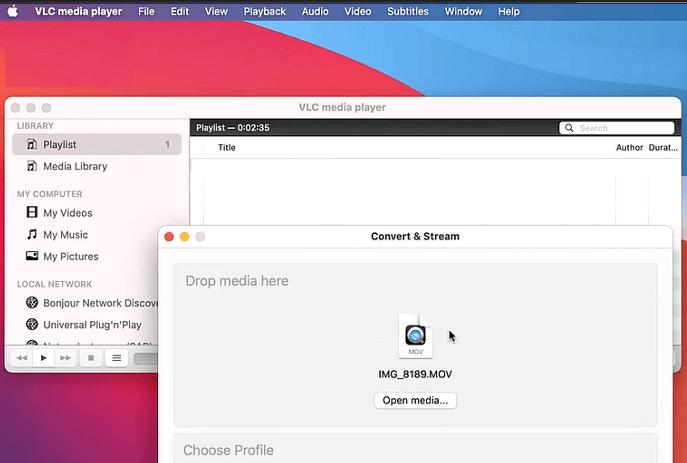
Task: Open the Subtitles menu
Action: 408,11
